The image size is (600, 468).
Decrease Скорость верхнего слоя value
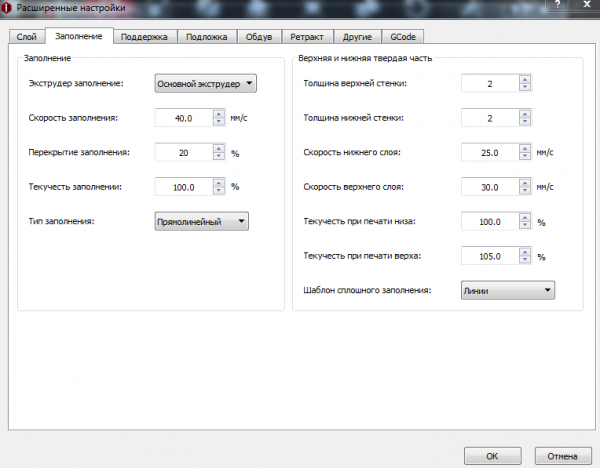point(525,191)
